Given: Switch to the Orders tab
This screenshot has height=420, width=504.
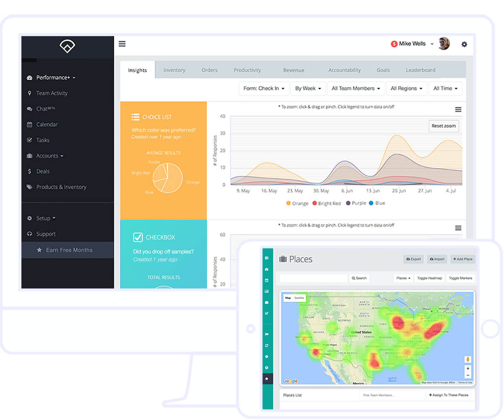Looking at the screenshot, I should pos(210,70).
